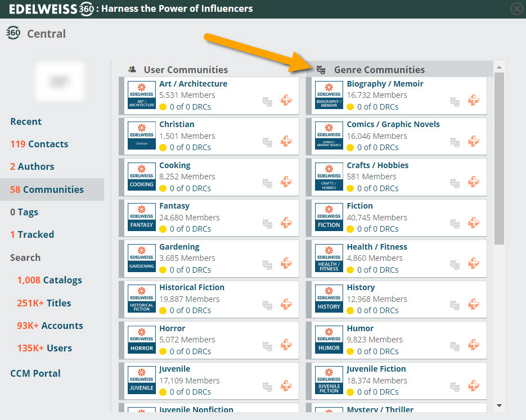Screen dimensions: 526x420
Task: Click the 360 logo next to Central
Action: [x=13, y=33]
